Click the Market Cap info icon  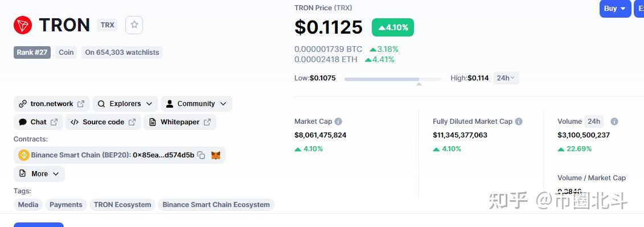[338, 121]
